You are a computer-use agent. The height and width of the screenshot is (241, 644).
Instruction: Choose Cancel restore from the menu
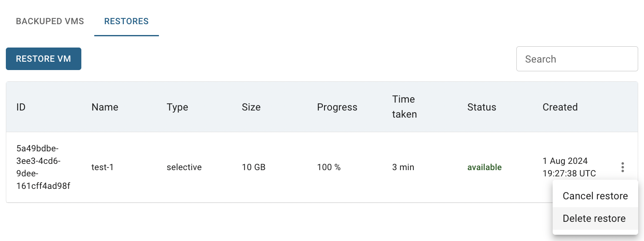(x=595, y=196)
